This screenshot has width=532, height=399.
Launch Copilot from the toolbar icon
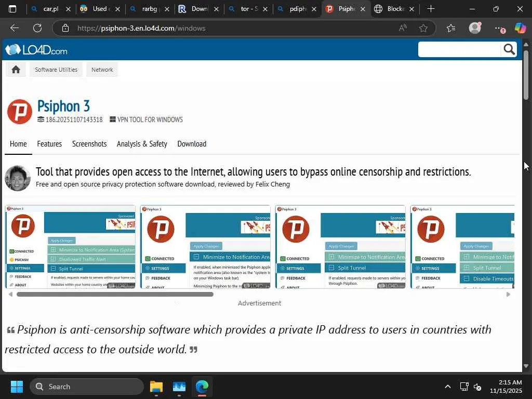pos(520,28)
